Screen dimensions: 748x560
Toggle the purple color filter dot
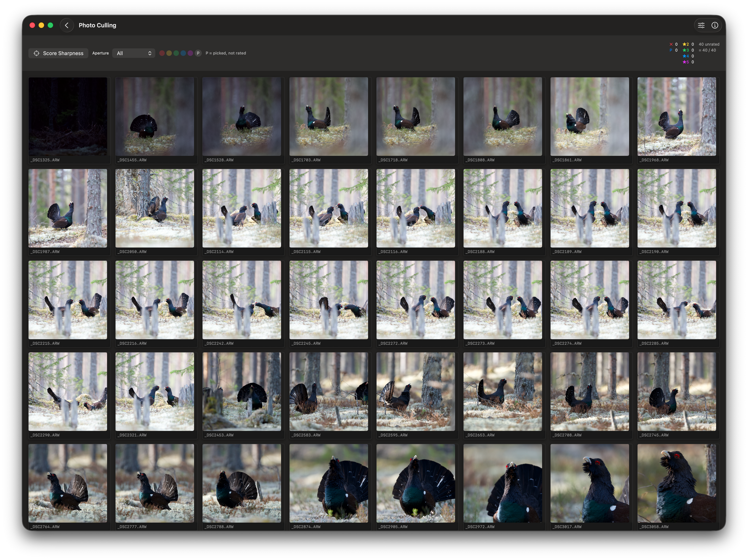click(x=190, y=53)
